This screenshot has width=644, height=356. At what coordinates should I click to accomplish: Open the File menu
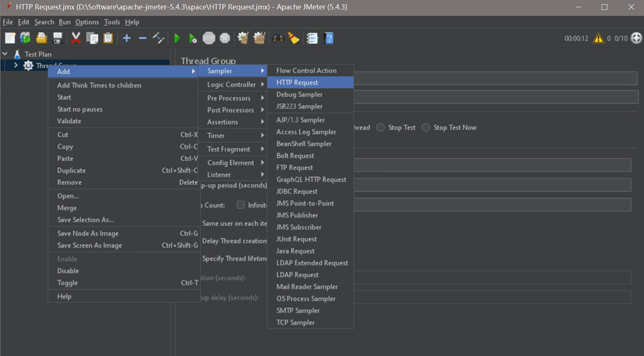8,22
